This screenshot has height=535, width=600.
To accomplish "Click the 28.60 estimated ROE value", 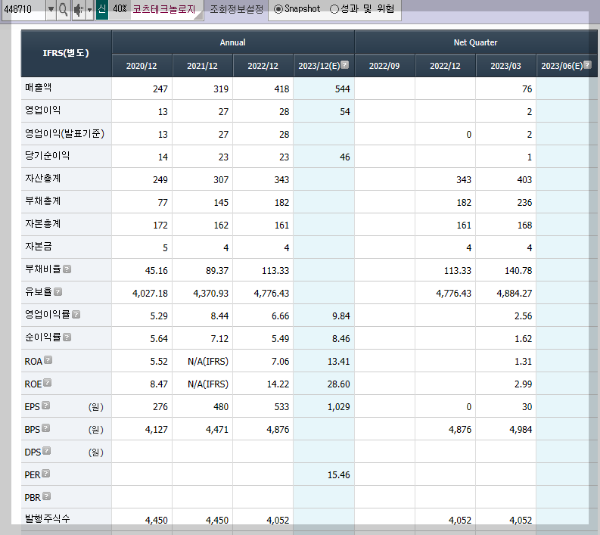I will (339, 384).
